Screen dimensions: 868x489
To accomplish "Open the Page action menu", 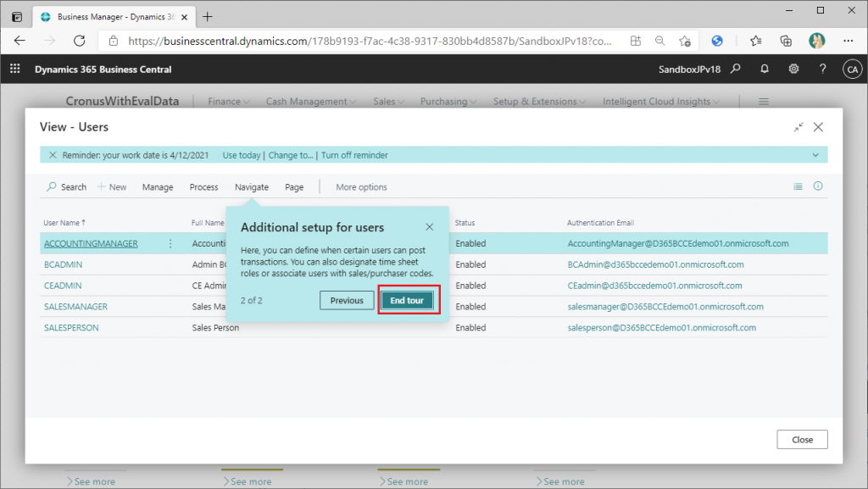I will (x=294, y=187).
